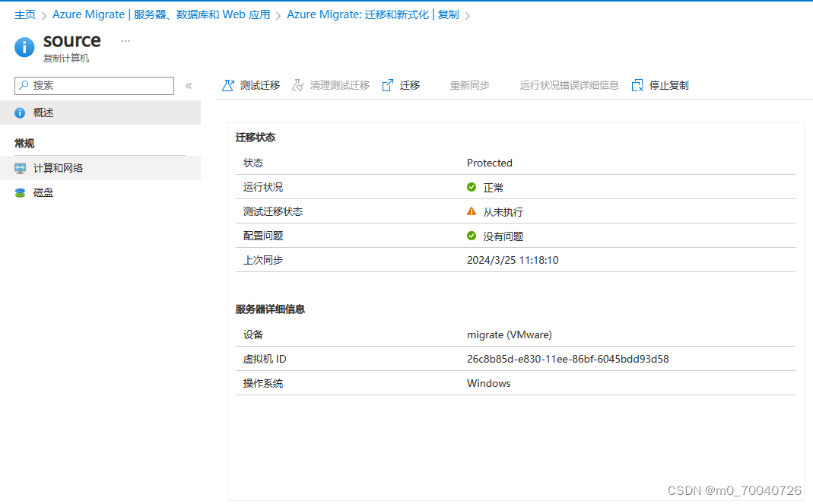
Task: Select the migrate (VMware) device value
Action: click(509, 335)
